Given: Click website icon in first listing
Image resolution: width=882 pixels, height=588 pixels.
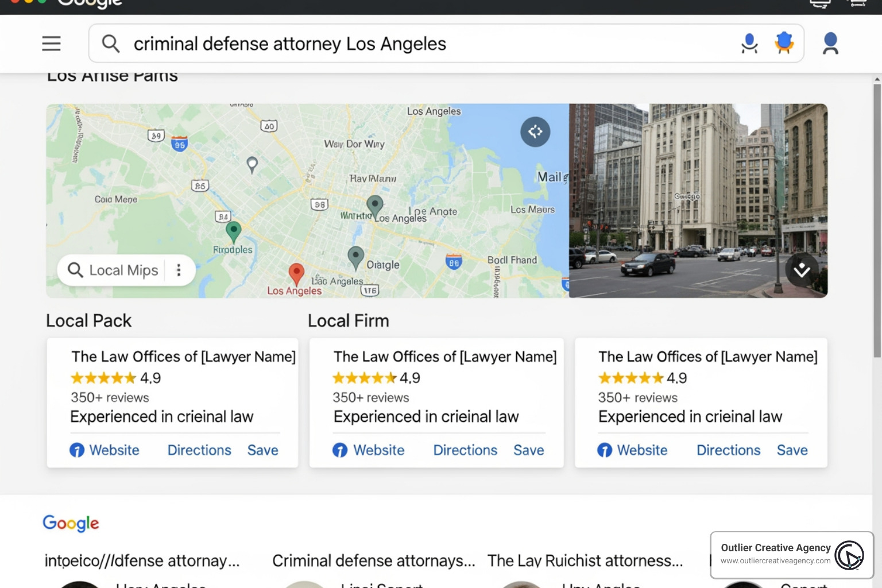Looking at the screenshot, I should click(77, 450).
